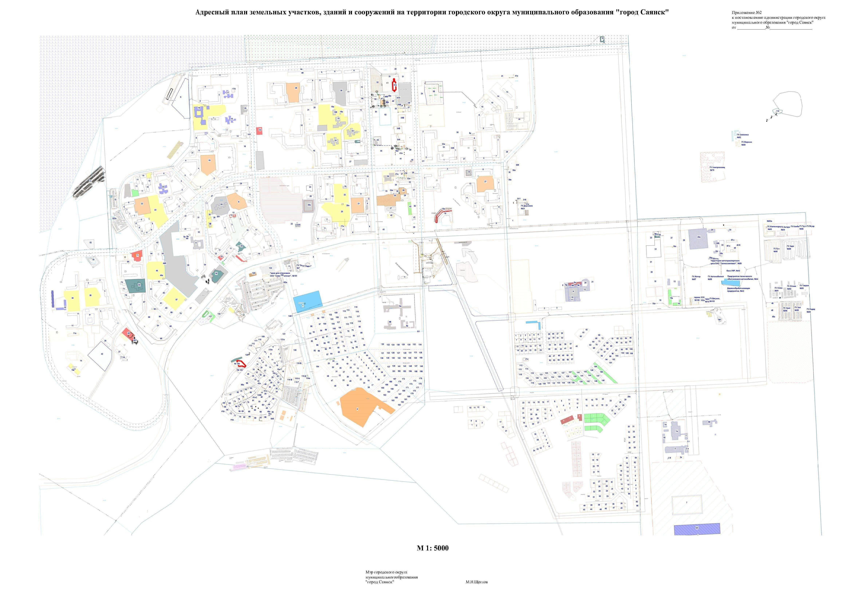Click the ГК Мотор №97 label
This screenshot has height=614, width=868.
coord(696,278)
